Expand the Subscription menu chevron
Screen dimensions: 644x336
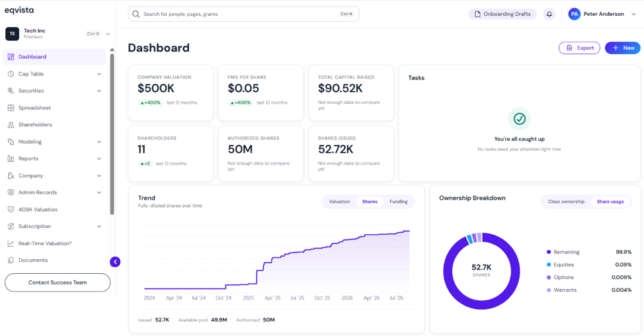pos(99,226)
